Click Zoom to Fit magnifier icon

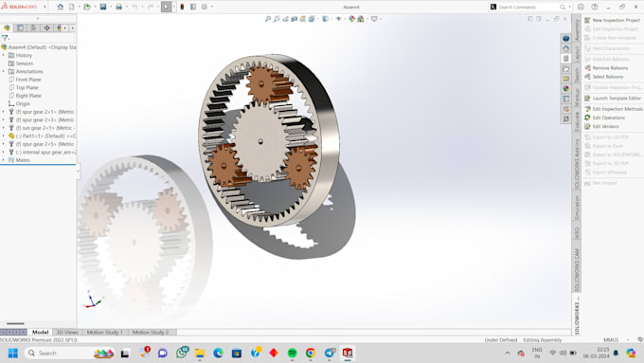pyautogui.click(x=268, y=19)
